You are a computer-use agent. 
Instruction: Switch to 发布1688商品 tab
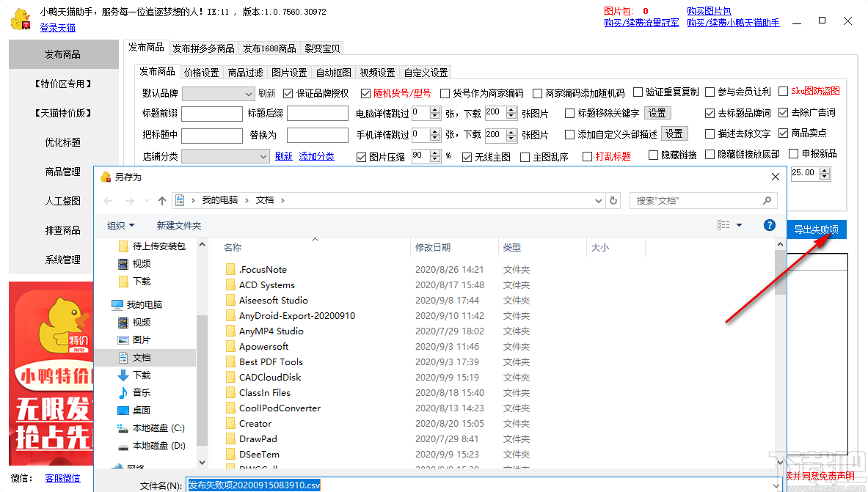point(269,48)
